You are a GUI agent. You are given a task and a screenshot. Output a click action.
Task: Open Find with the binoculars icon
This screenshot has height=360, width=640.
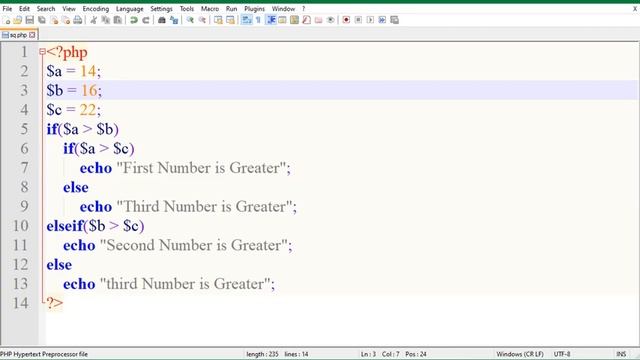pos(162,20)
